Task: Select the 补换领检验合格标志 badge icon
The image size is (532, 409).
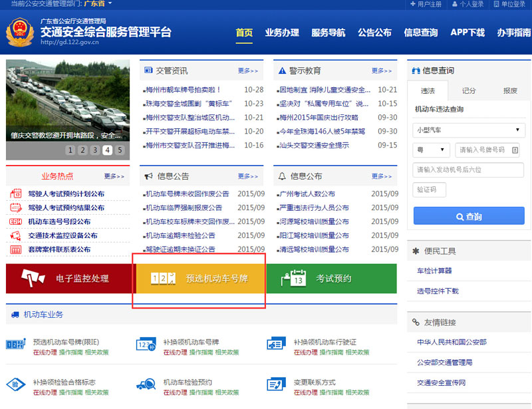Action: pyautogui.click(x=15, y=384)
